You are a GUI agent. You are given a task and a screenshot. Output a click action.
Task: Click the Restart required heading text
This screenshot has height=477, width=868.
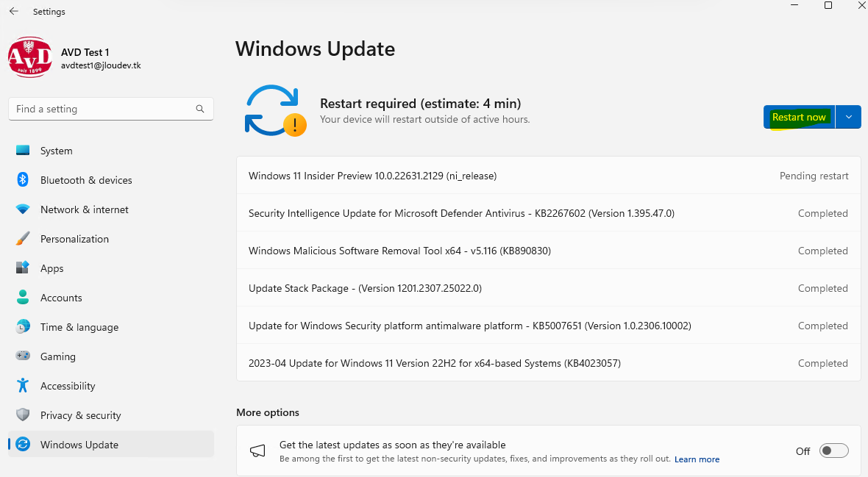[x=420, y=104]
